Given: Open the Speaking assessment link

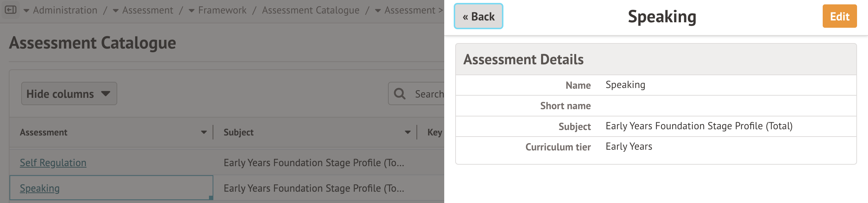Looking at the screenshot, I should pos(39,188).
